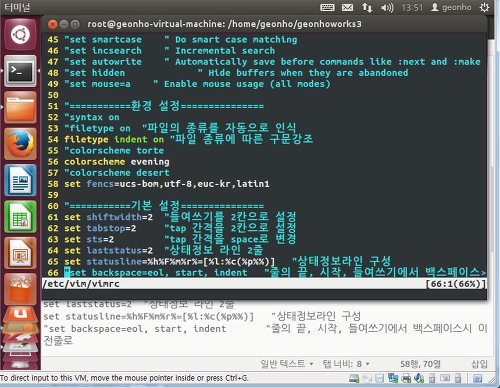Open LibreOffice Writer from the launcher

pos(20,180)
